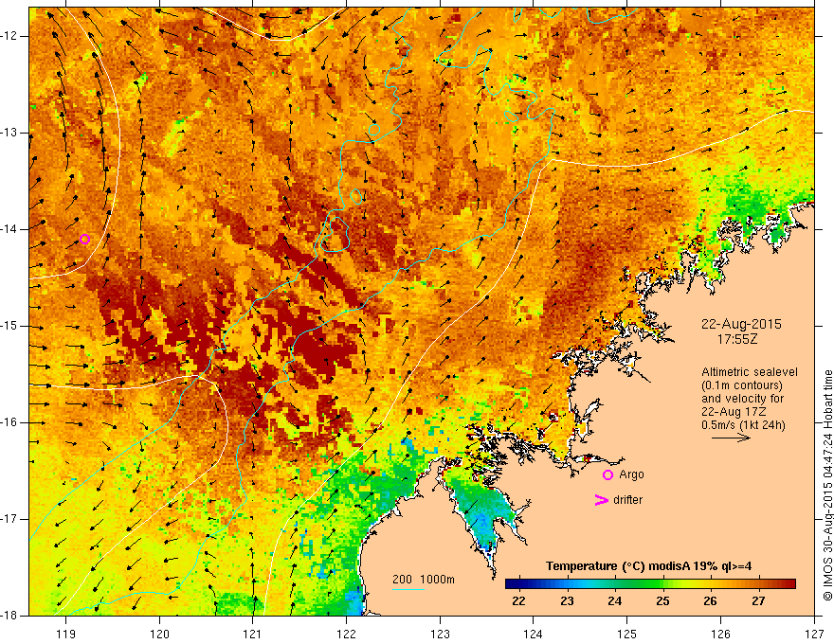Click the 122 longitude axis label
834x644 pixels.
point(346,634)
